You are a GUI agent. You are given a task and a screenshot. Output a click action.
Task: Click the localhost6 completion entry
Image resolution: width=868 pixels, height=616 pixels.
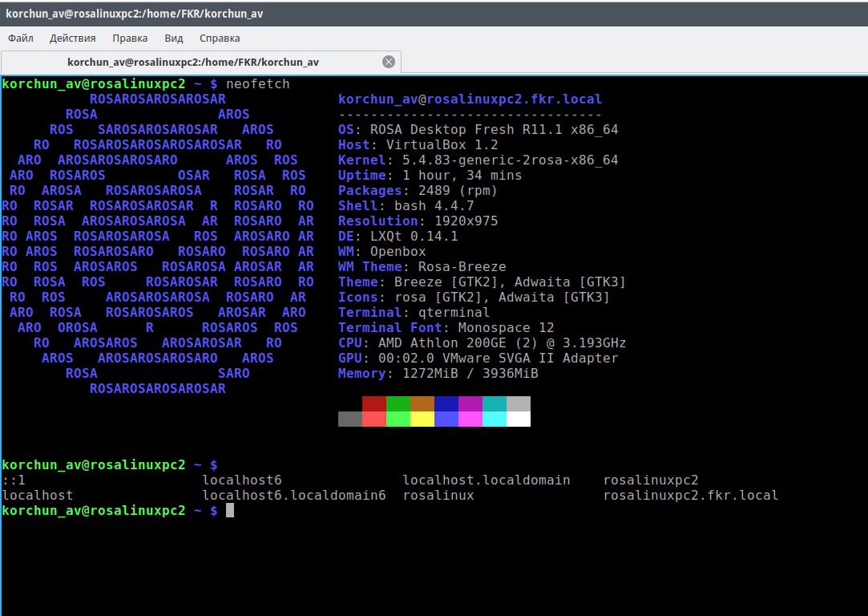coord(242,480)
